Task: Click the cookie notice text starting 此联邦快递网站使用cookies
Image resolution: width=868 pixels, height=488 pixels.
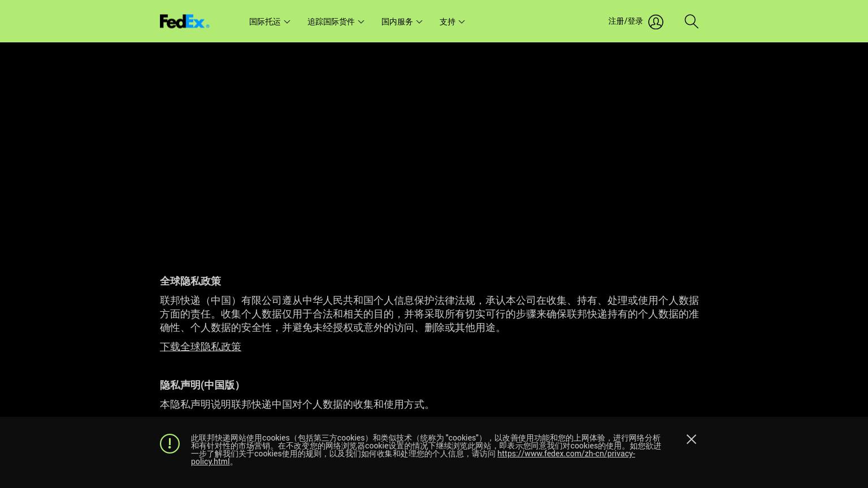Action: [426, 450]
